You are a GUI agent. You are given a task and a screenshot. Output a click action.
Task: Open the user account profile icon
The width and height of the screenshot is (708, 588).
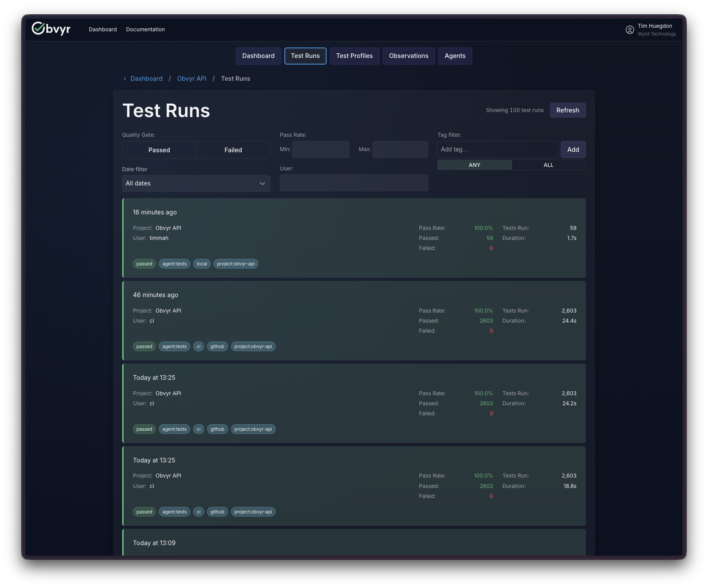pyautogui.click(x=630, y=30)
